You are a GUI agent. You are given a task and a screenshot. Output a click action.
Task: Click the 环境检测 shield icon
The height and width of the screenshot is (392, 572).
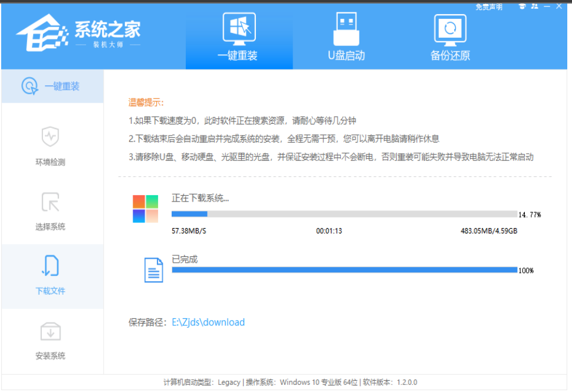point(50,136)
